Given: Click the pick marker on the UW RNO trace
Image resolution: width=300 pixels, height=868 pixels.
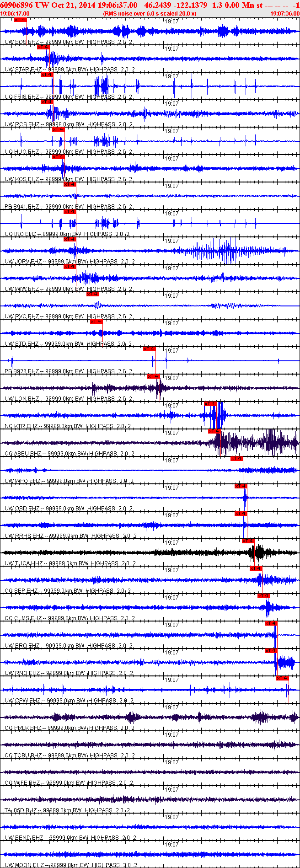Looking at the screenshot, I should click(271, 651).
